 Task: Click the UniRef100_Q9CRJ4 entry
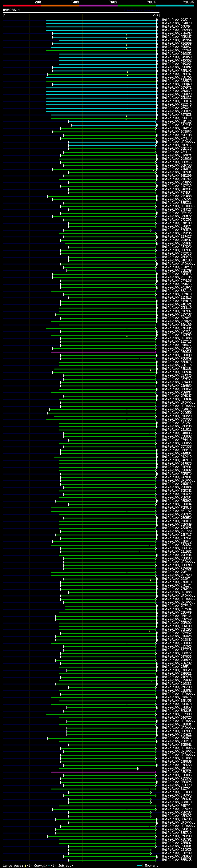tap(177, 830)
